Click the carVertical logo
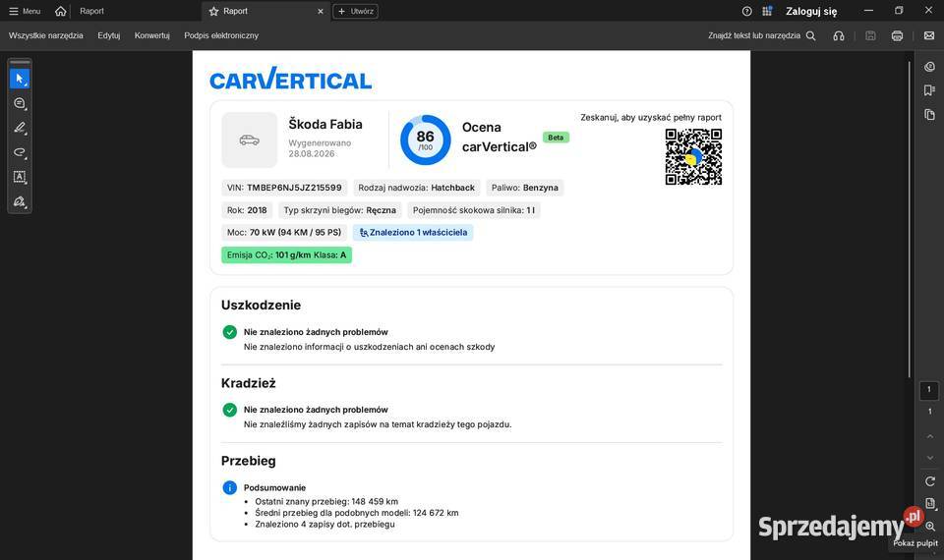The width and height of the screenshot is (944, 560). coord(291,79)
